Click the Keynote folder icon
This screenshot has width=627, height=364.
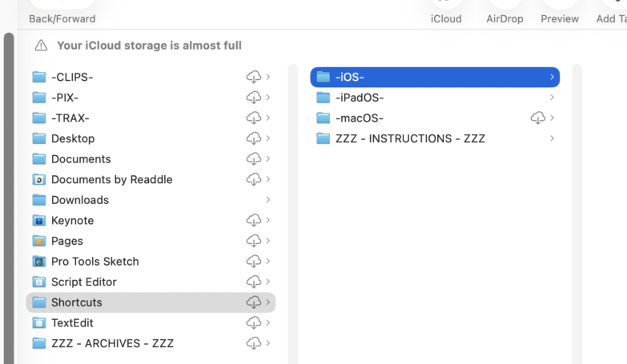coord(38,220)
